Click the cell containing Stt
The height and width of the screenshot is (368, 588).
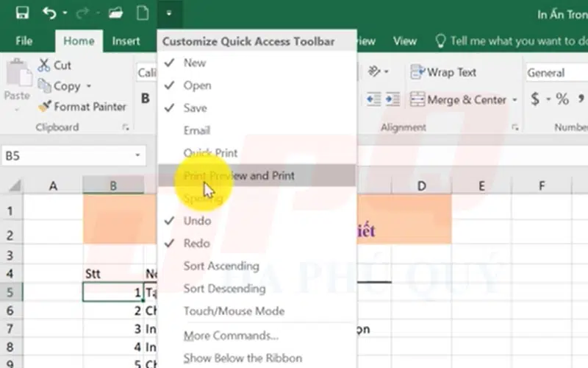pos(113,274)
